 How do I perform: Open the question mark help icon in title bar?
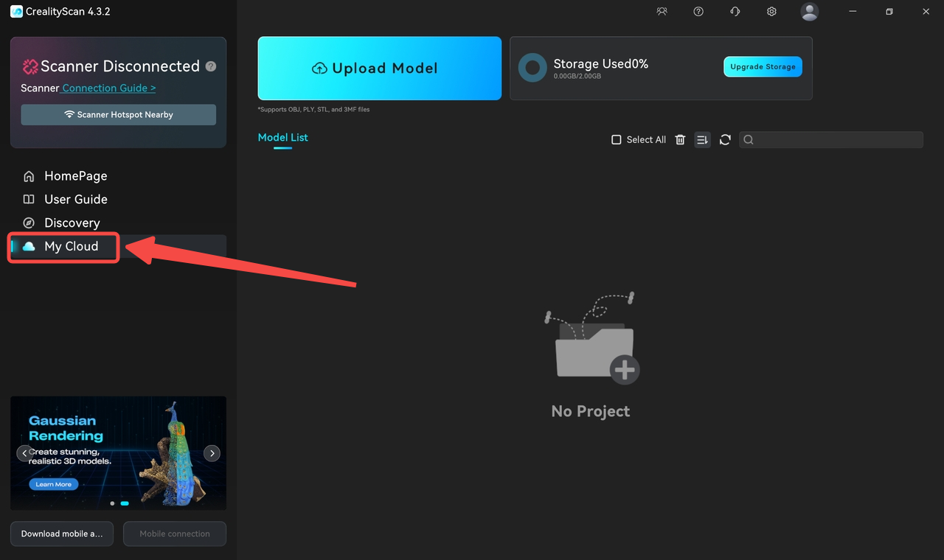(698, 12)
